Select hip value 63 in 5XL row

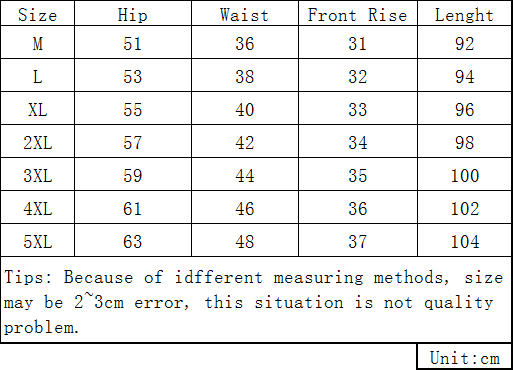coord(133,241)
